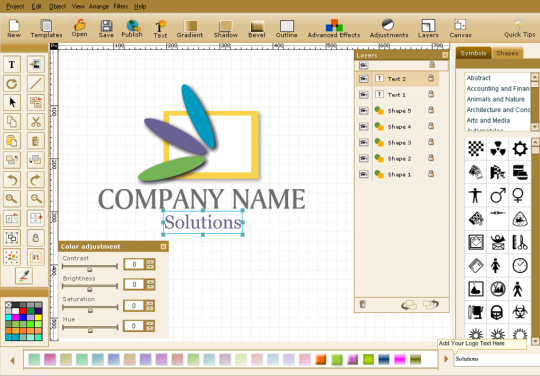Click the logo text input field containing Solutions
The image size is (540, 376).
(497, 359)
